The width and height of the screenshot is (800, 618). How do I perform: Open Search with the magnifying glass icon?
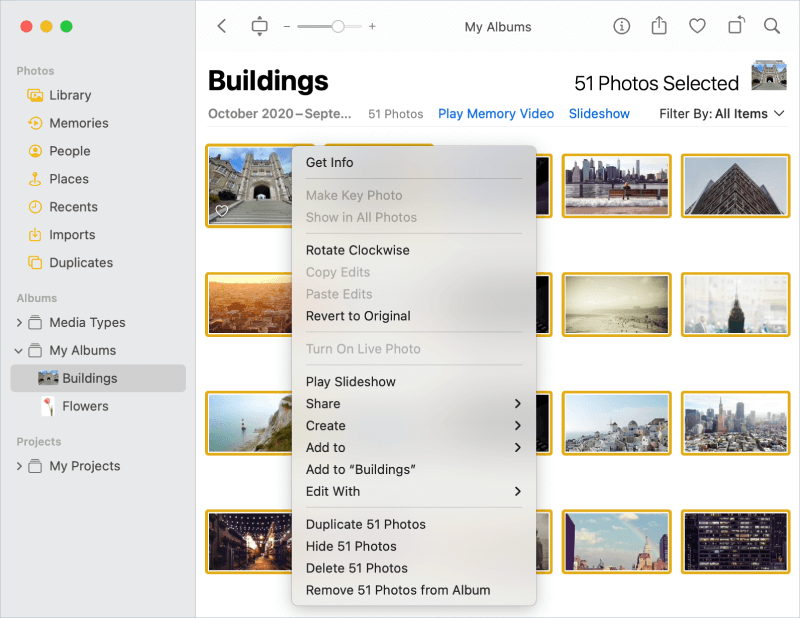pos(772,26)
